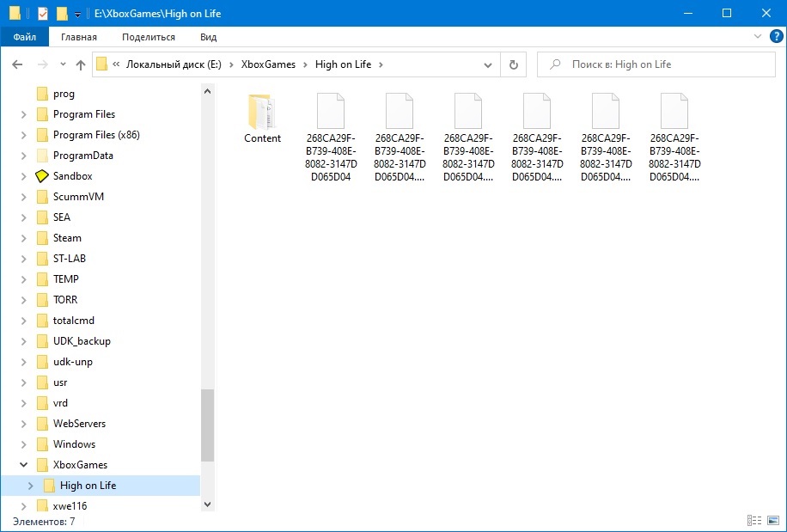Open the double-chevron at address bar start
This screenshot has width=787, height=532.
pos(117,64)
